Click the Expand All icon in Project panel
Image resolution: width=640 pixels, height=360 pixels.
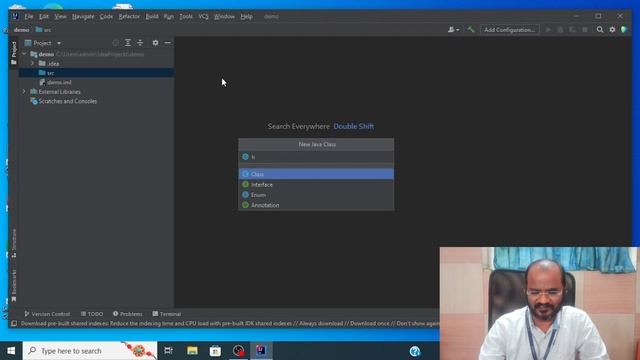pyautogui.click(x=128, y=43)
